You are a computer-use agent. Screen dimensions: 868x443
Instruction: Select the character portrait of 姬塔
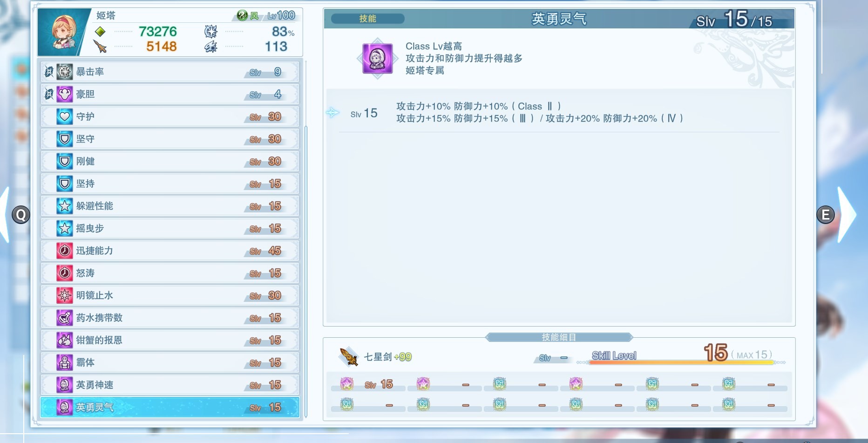click(x=61, y=33)
